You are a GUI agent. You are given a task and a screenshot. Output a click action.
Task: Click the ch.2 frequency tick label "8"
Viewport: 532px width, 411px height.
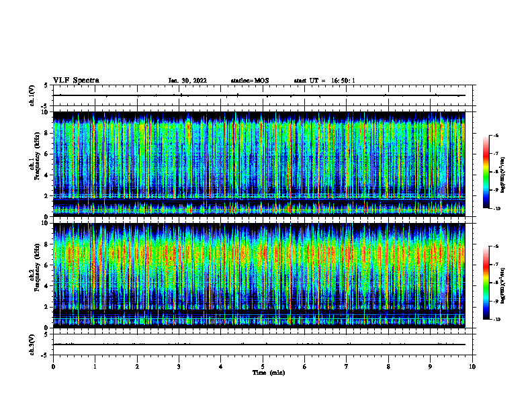click(47, 244)
